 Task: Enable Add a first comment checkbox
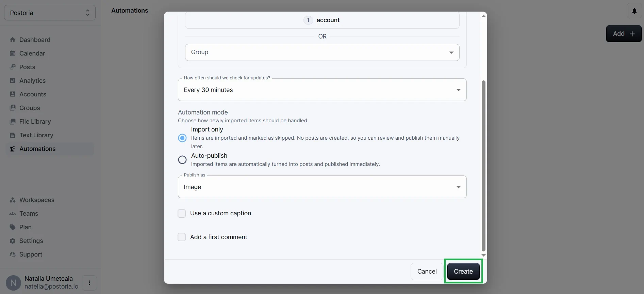click(182, 237)
